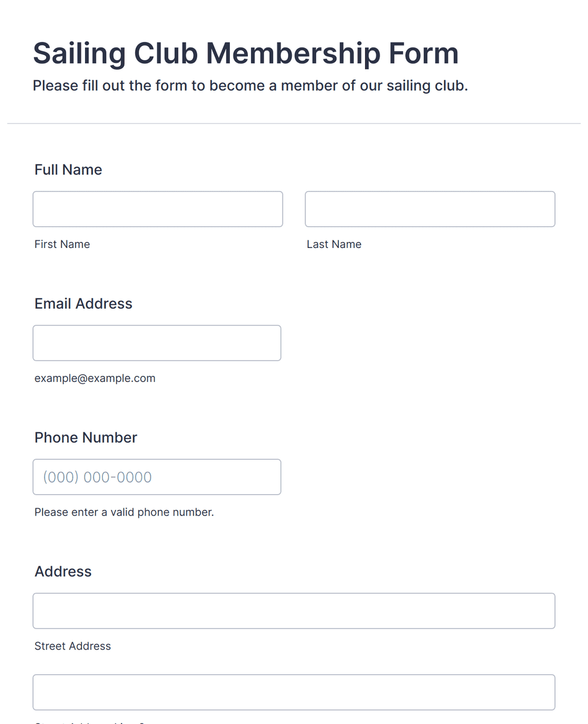Activate the second address line input

294,692
